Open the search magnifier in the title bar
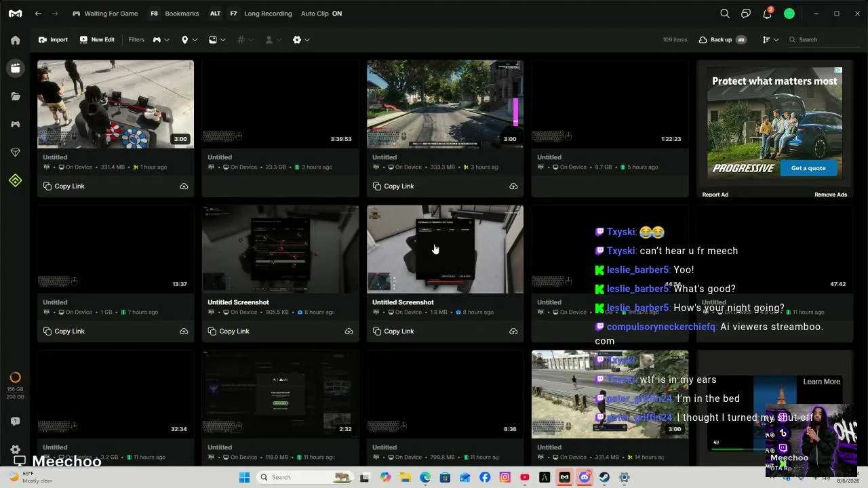 [x=725, y=14]
